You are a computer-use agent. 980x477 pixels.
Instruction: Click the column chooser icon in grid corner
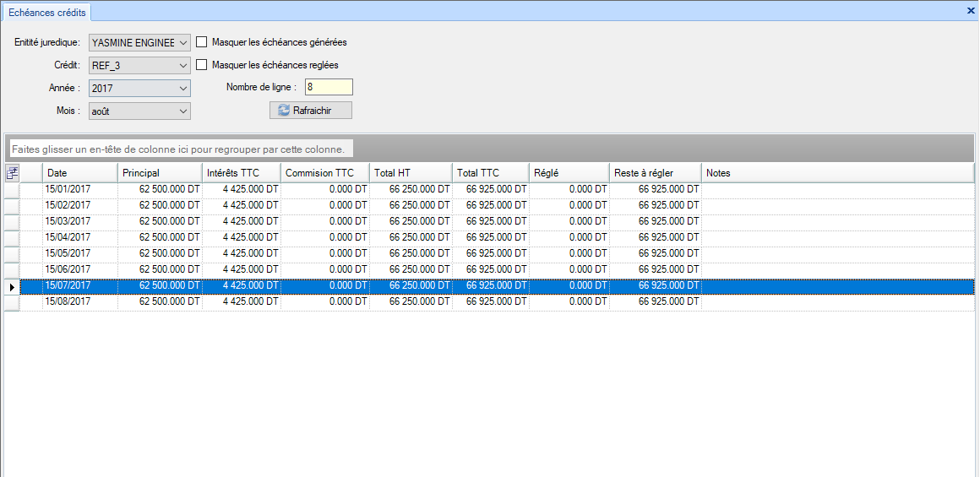[x=12, y=173]
